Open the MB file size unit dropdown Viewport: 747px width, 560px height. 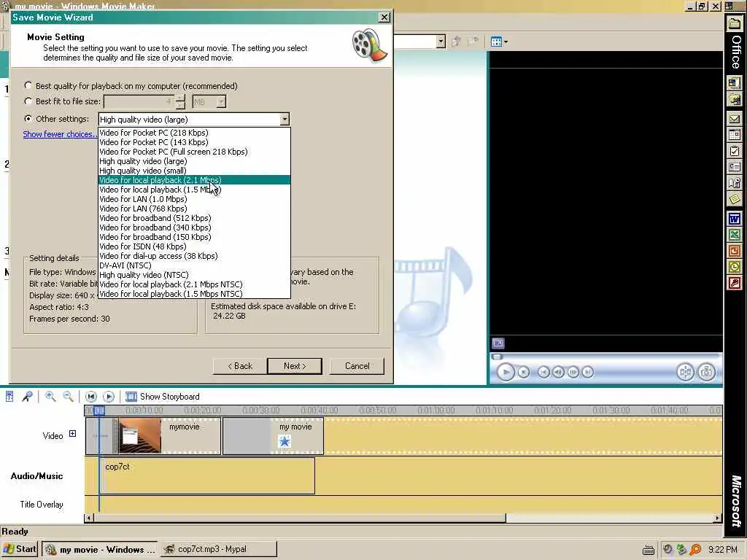click(x=221, y=101)
